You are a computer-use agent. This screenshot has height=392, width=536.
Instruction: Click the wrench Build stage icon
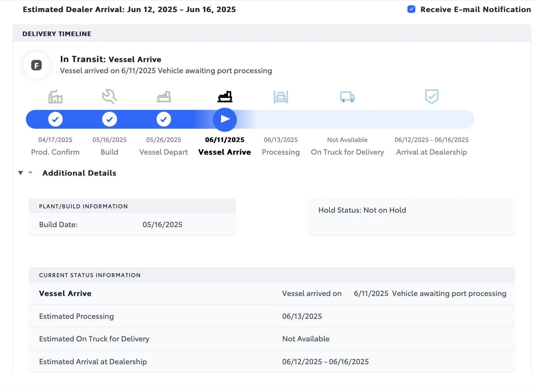pyautogui.click(x=109, y=97)
